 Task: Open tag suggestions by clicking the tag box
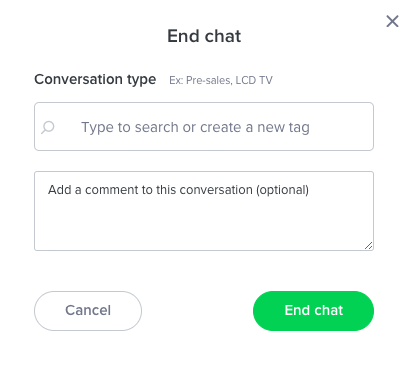point(204,127)
